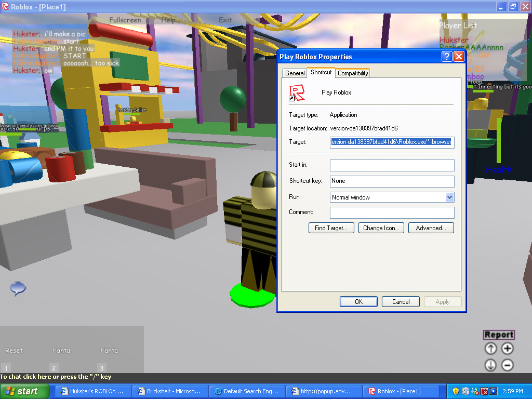Select the Fanta tool in slot 3
The width and height of the screenshot is (532, 399).
click(x=109, y=350)
